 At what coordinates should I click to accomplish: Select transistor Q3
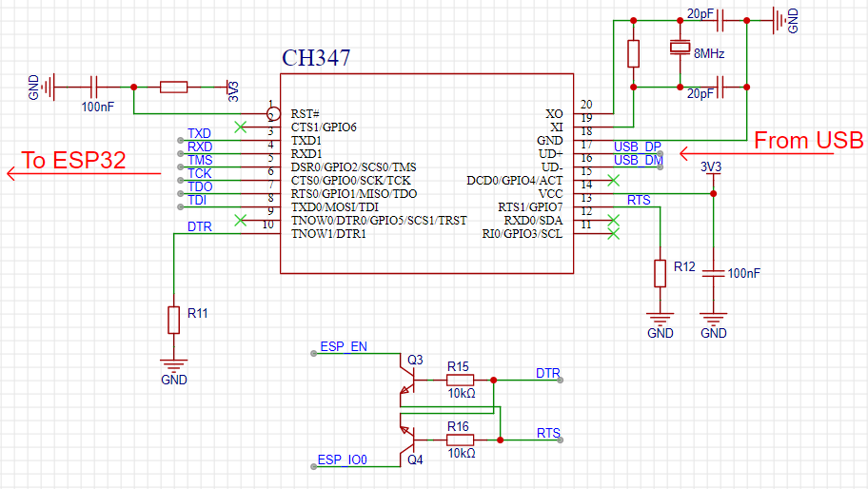tap(407, 380)
